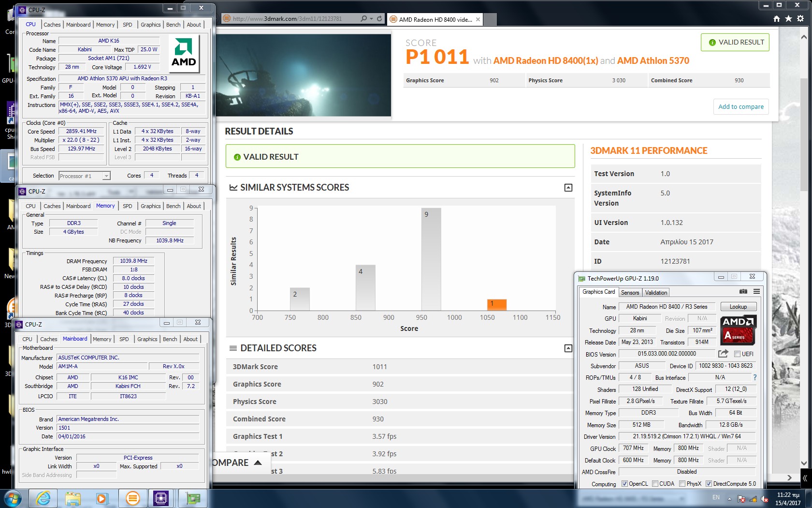The width and height of the screenshot is (812, 508).
Task: Collapse the Similar Systems Scores section
Action: 568,188
